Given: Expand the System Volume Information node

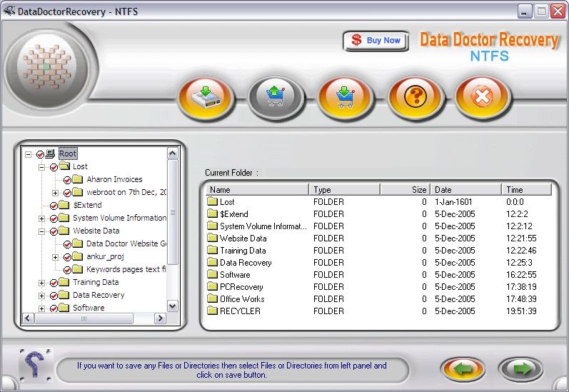Looking at the screenshot, I should tap(42, 218).
